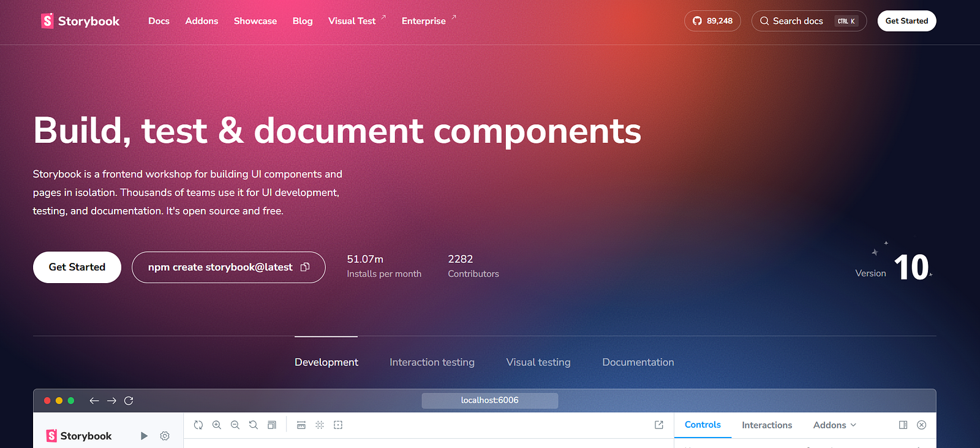The image size is (980, 448).
Task: Open the Enterprise external link
Action: pos(429,21)
